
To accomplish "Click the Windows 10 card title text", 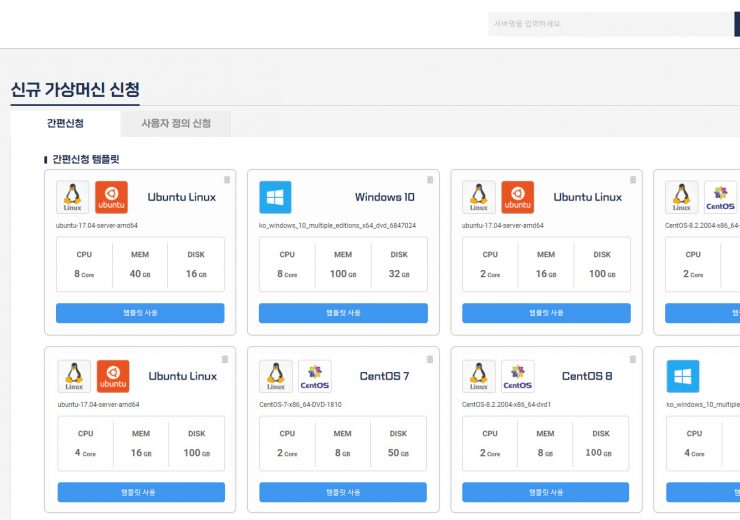I will tap(384, 197).
